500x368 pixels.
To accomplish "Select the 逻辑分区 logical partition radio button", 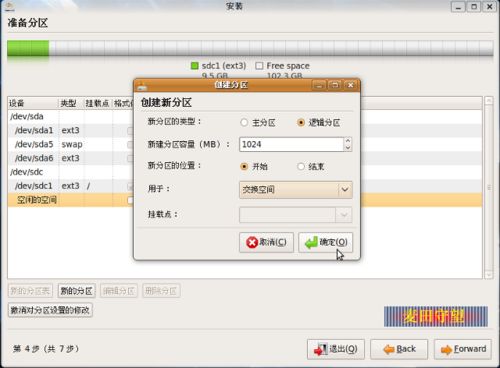I will [x=301, y=123].
